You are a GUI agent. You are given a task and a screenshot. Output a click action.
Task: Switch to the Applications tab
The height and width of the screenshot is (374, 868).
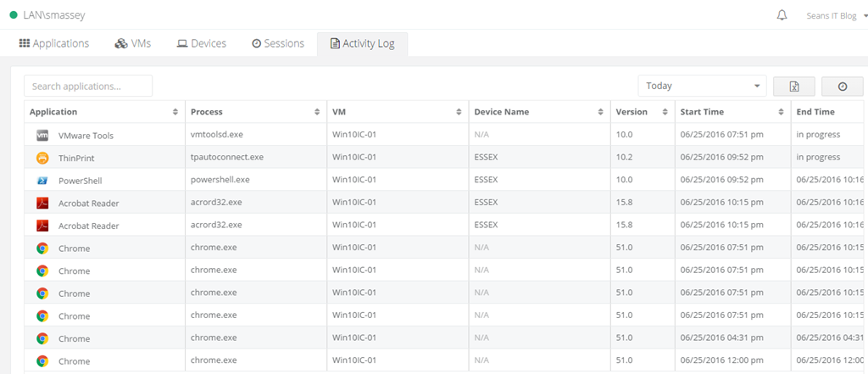click(54, 43)
